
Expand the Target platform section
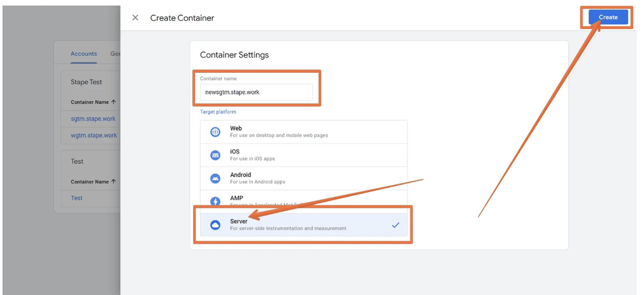(218, 112)
